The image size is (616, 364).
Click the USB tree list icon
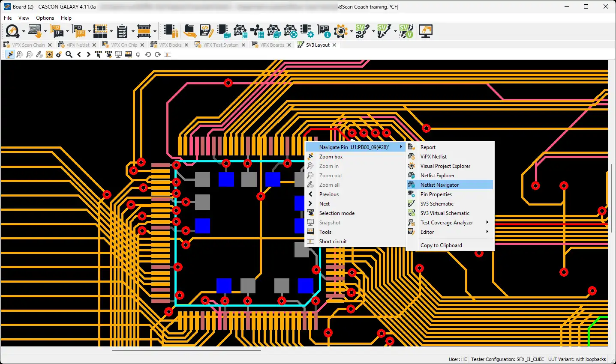257,31
